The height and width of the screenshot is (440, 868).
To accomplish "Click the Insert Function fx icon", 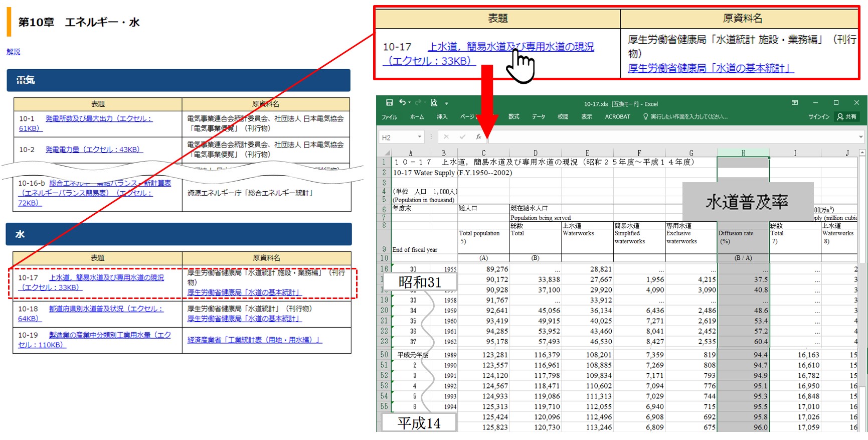I will 478,136.
